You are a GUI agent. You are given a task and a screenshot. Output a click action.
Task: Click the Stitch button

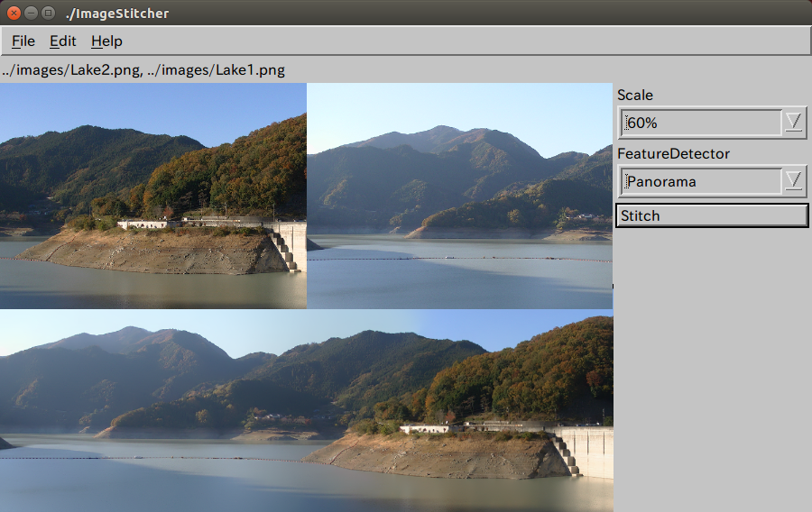pos(712,215)
